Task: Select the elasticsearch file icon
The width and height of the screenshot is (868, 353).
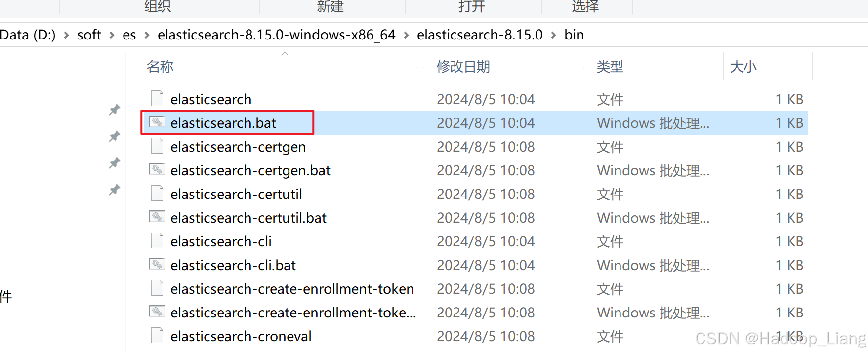Action: tap(157, 98)
